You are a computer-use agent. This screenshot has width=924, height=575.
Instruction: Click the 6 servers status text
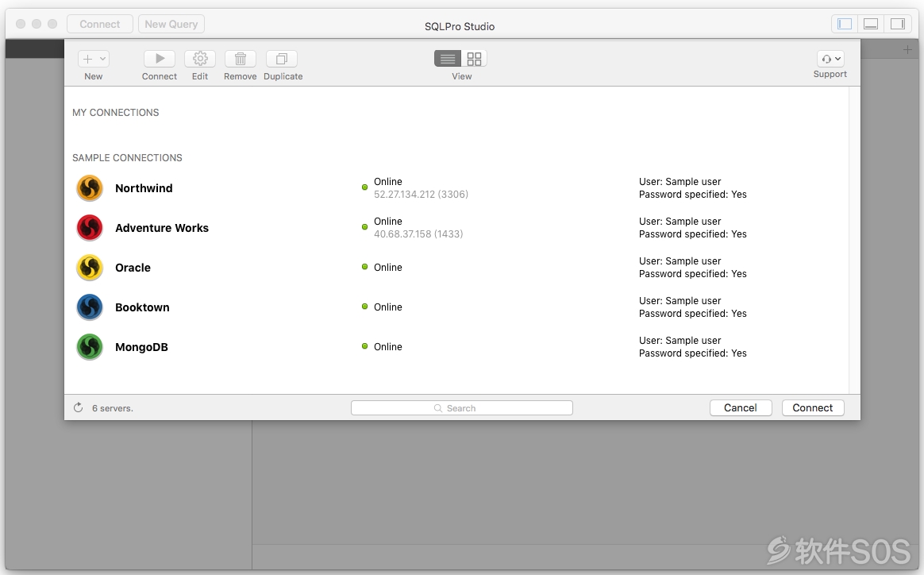(113, 408)
